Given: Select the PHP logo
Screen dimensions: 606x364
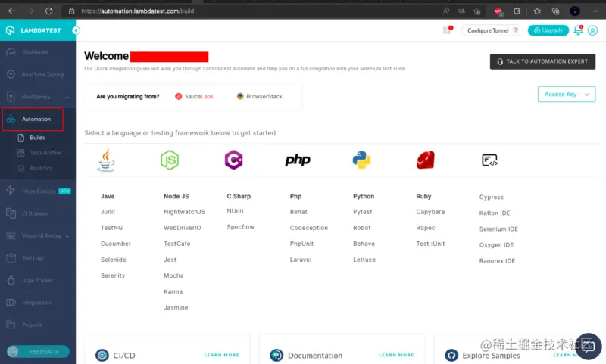Looking at the screenshot, I should (298, 160).
